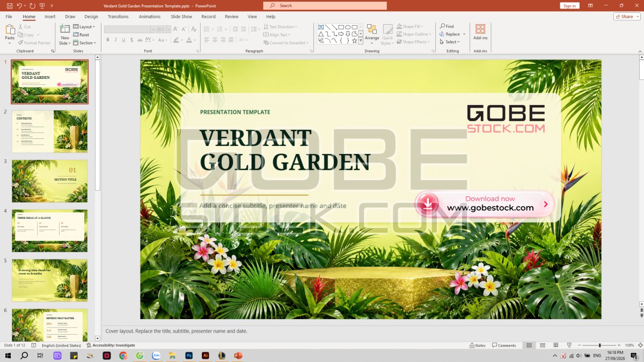Viewport: 644px width, 362px height.
Task: Open the Replace dropdown arrow
Action: (464, 34)
